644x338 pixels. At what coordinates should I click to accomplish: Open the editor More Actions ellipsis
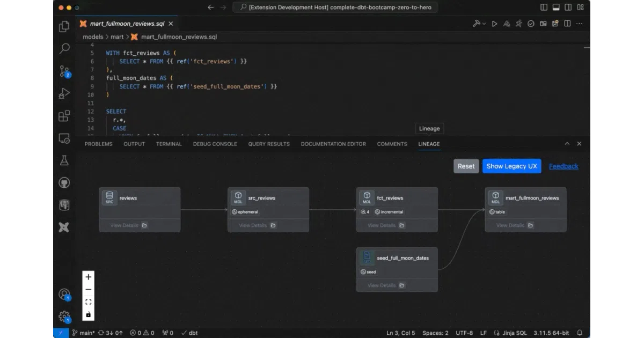coord(580,24)
